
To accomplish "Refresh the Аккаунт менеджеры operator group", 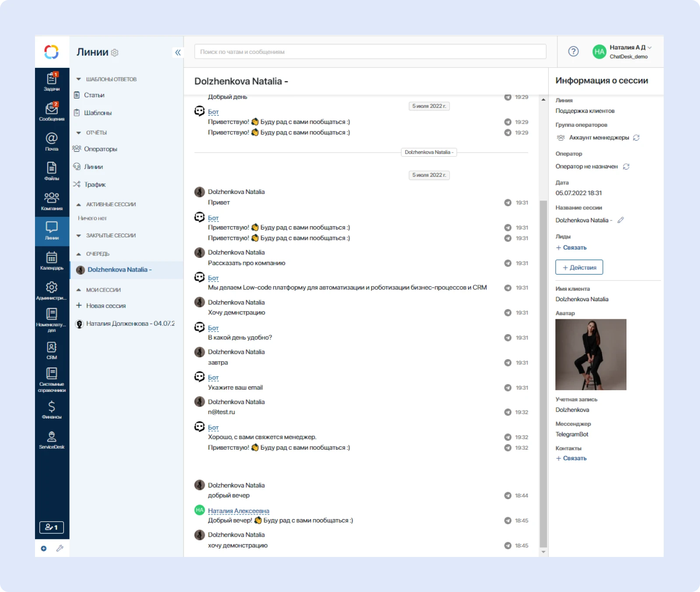I will pos(637,138).
